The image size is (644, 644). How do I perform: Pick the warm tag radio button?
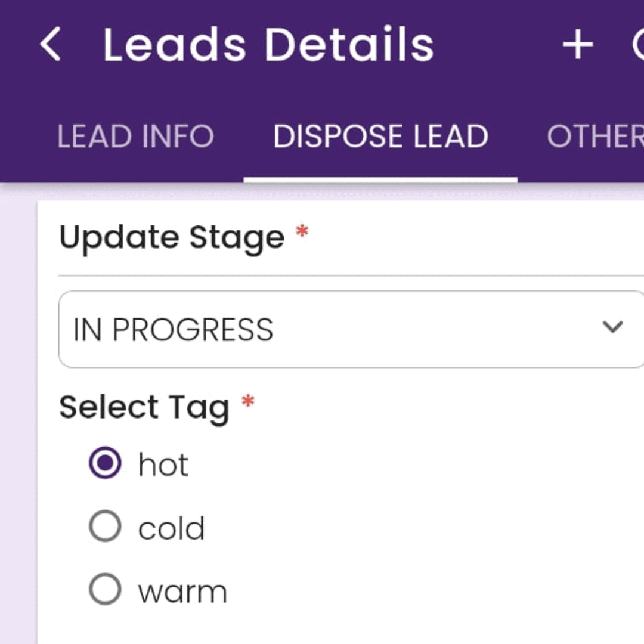[x=106, y=590]
